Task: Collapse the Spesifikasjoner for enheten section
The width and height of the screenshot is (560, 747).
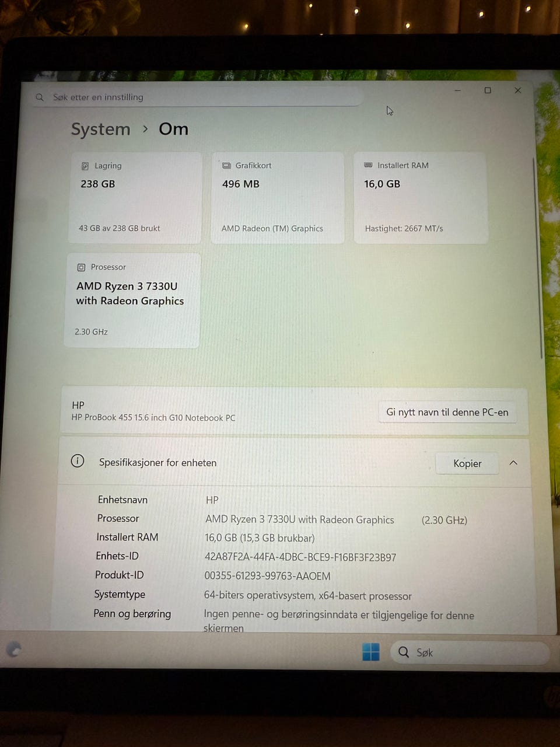Action: pos(513,463)
